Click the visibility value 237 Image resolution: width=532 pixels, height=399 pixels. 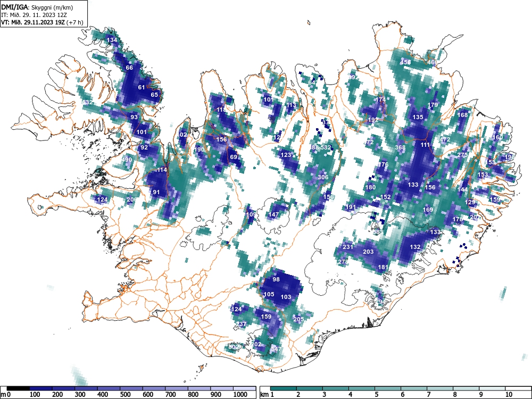[241, 324]
